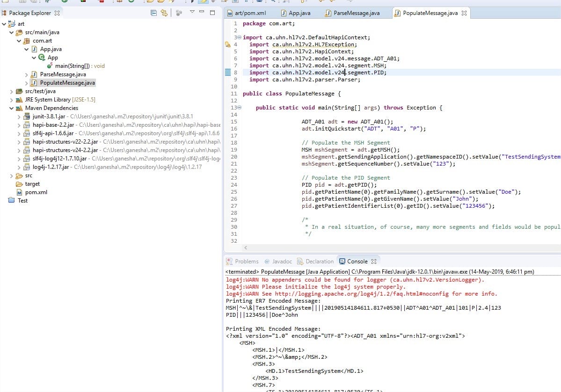561x392 pixels.
Task: Click the src/test/java source folder icon
Action: coord(19,91)
